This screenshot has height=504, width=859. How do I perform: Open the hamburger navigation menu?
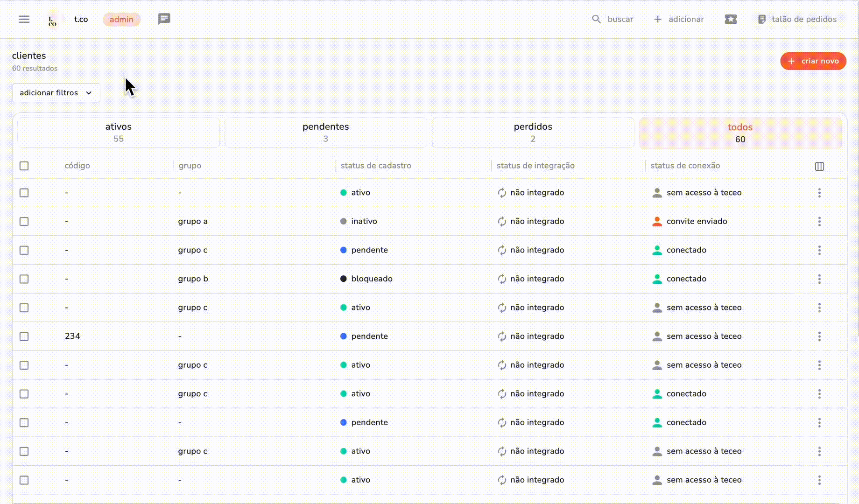(23, 19)
